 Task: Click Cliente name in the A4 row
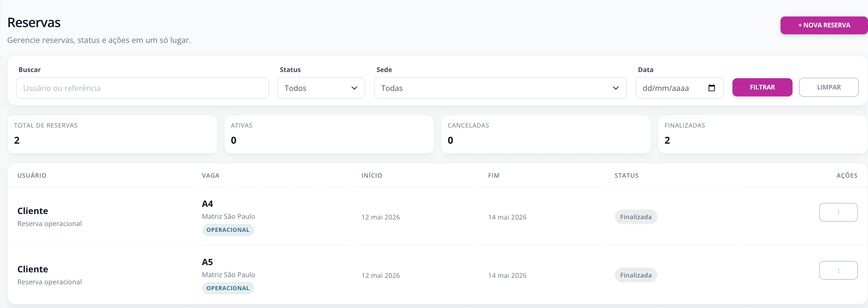pyautogui.click(x=33, y=211)
